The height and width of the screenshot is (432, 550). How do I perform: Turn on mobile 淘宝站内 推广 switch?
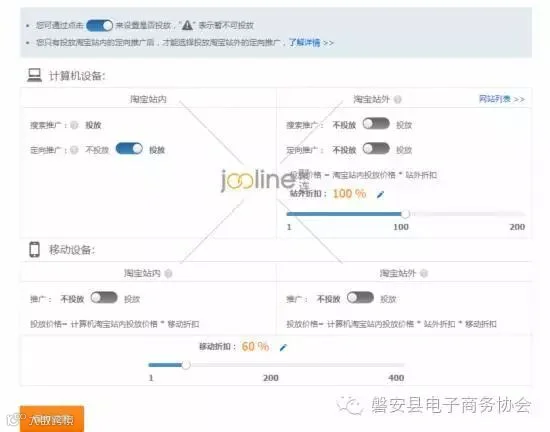[x=104, y=298]
